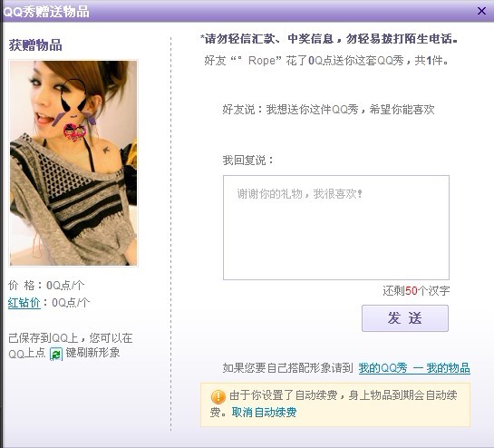Viewport: 494px width, 448px height.
Task: Click the bold anti-fraud warning line
Action: (x=329, y=39)
